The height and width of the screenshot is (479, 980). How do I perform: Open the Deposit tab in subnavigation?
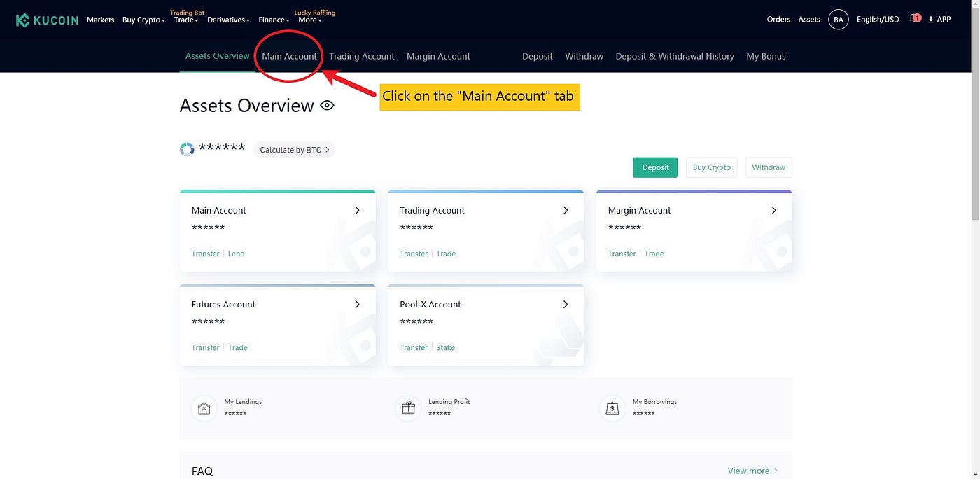(538, 56)
